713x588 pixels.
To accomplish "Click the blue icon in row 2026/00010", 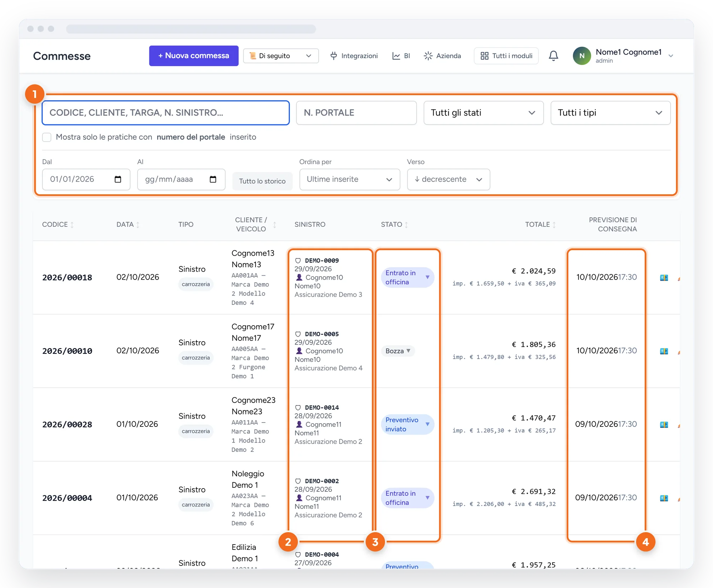I will point(664,351).
